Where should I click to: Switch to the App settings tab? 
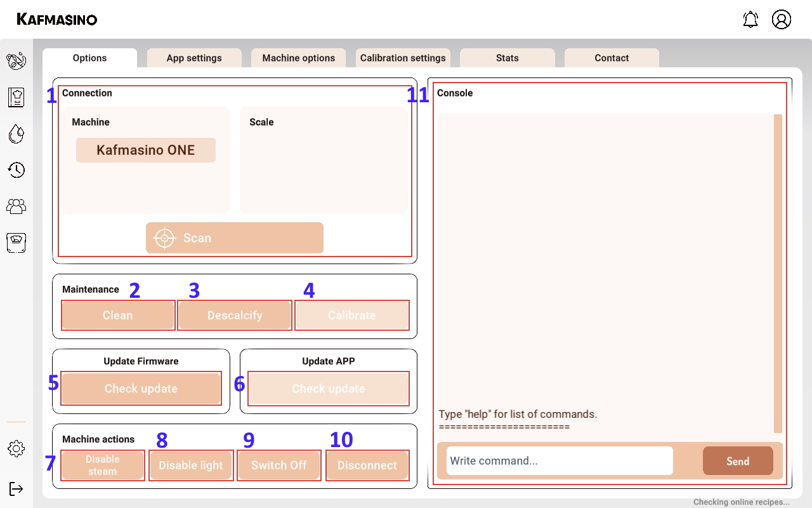(194, 58)
